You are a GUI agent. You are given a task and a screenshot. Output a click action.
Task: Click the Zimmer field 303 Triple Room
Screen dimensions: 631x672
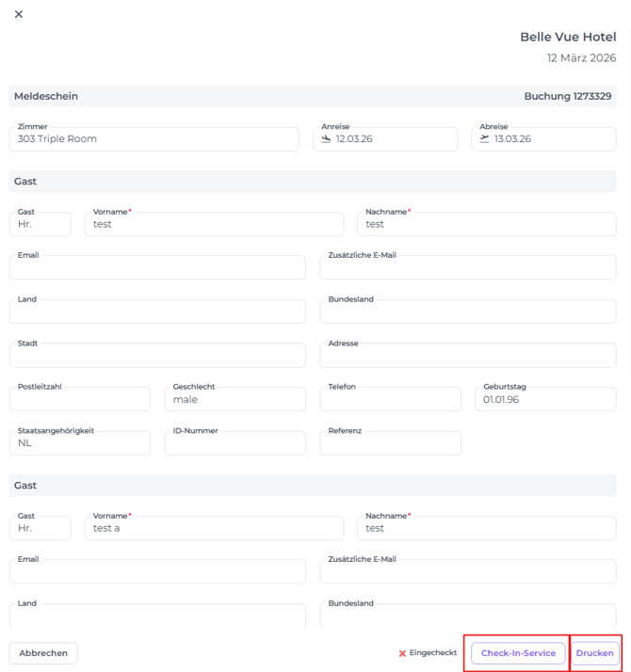tap(154, 139)
